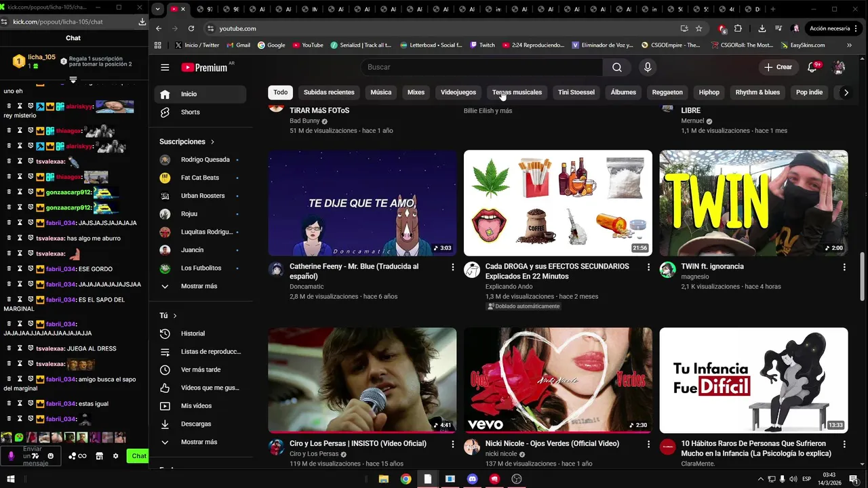Open Fat Cat Beats subscription channel
The width and height of the screenshot is (868, 488).
(201, 178)
